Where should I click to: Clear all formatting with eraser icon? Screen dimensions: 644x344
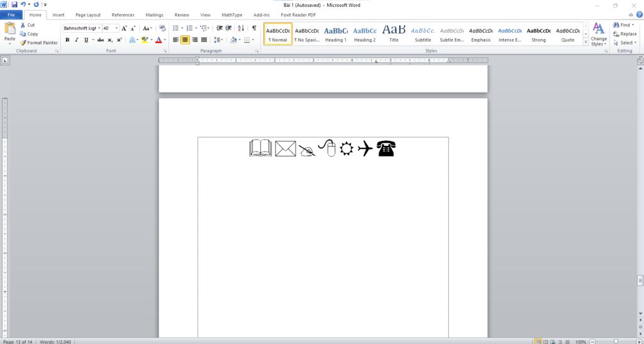pyautogui.click(x=162, y=28)
